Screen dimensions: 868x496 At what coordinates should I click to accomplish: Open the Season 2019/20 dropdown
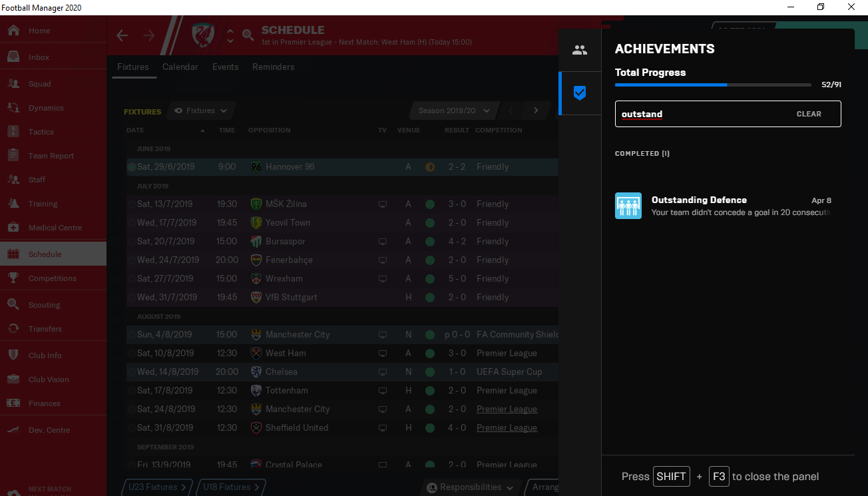(454, 111)
